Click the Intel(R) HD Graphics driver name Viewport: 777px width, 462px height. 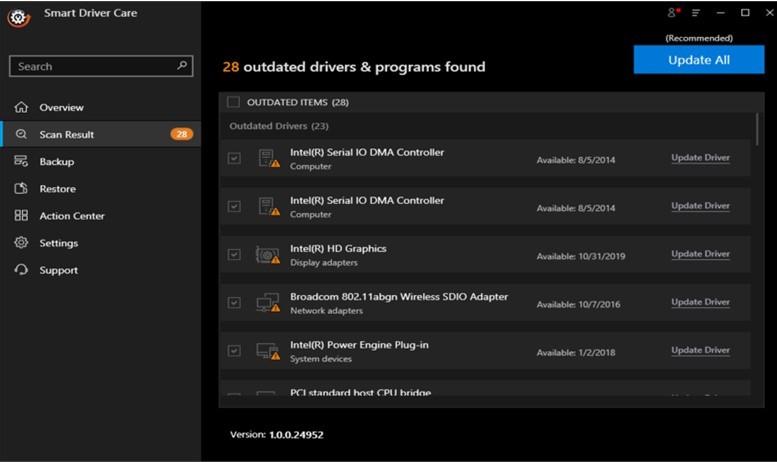point(338,248)
